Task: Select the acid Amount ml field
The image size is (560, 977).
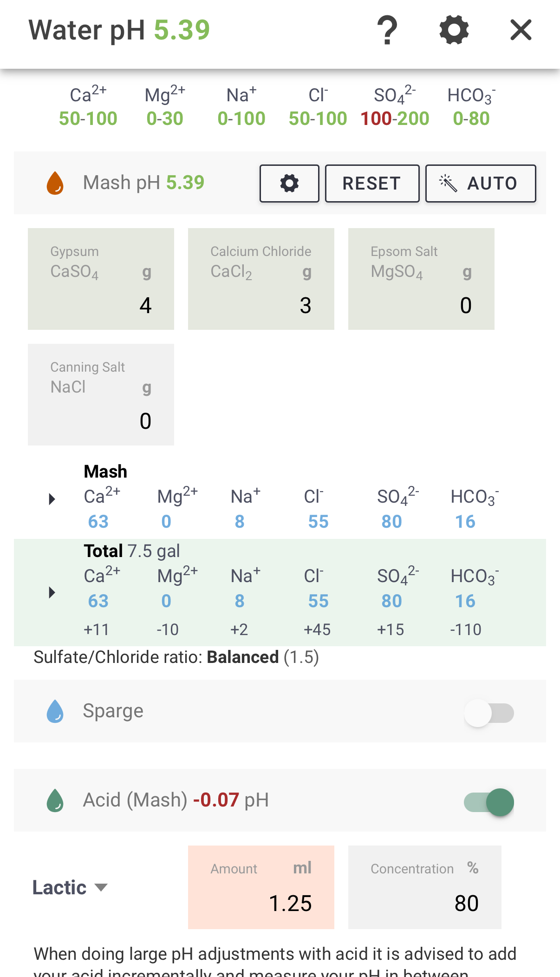Action: 261,887
